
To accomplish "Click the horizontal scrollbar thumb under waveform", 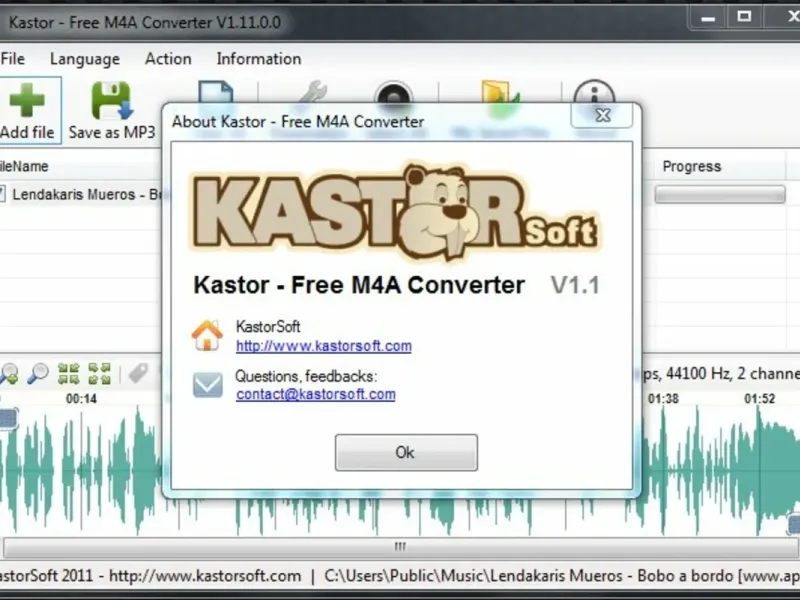I will tap(400, 547).
